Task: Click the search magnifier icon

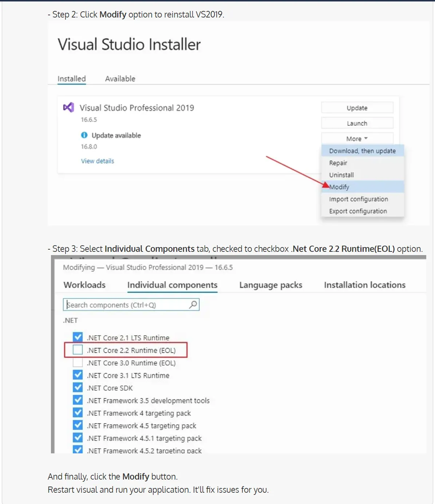Action: pyautogui.click(x=193, y=304)
